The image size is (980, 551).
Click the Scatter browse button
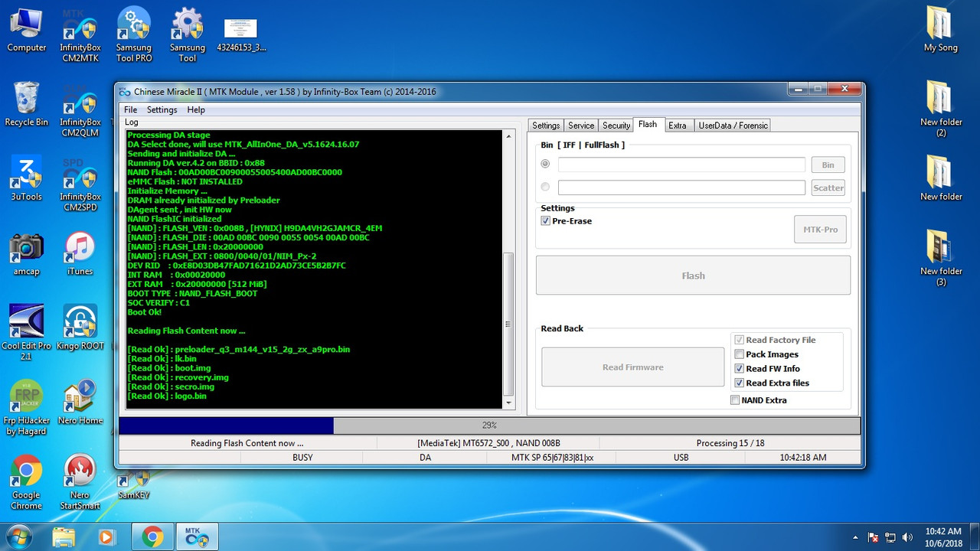[828, 187]
